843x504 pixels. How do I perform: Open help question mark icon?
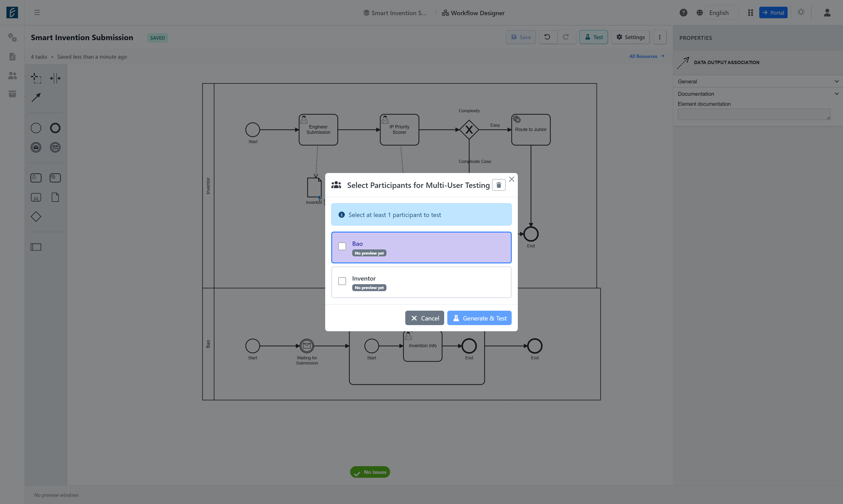(x=683, y=13)
